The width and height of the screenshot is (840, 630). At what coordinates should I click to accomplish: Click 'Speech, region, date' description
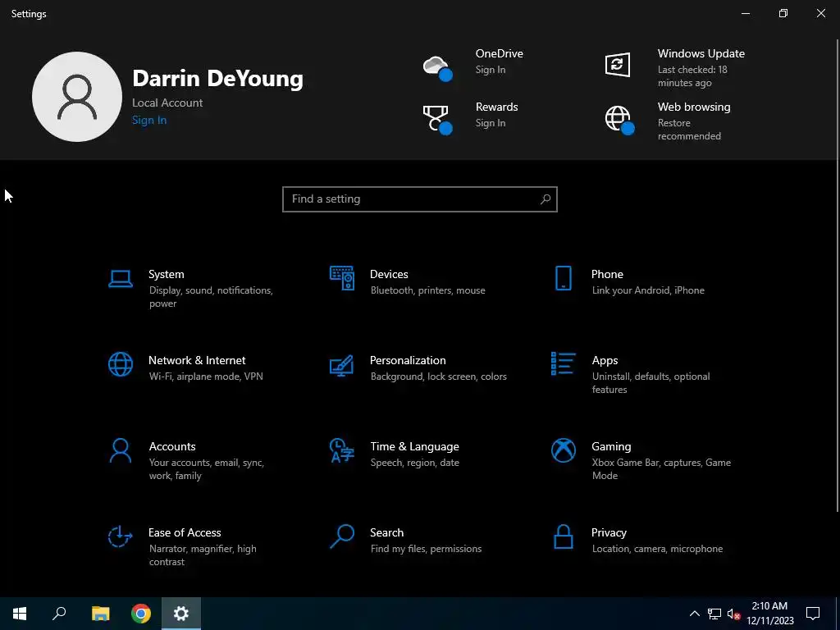point(414,463)
